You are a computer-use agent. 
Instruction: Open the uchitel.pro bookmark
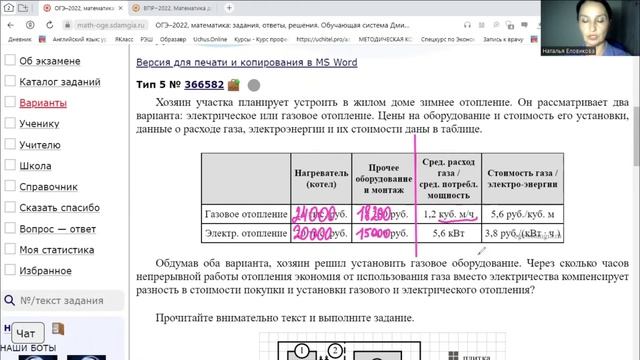click(323, 40)
